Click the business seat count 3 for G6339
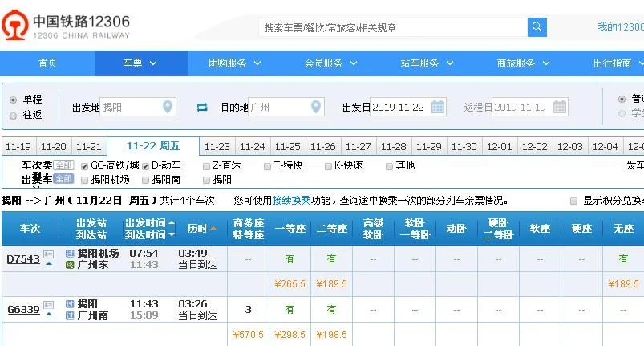The image size is (644, 346). (x=248, y=309)
